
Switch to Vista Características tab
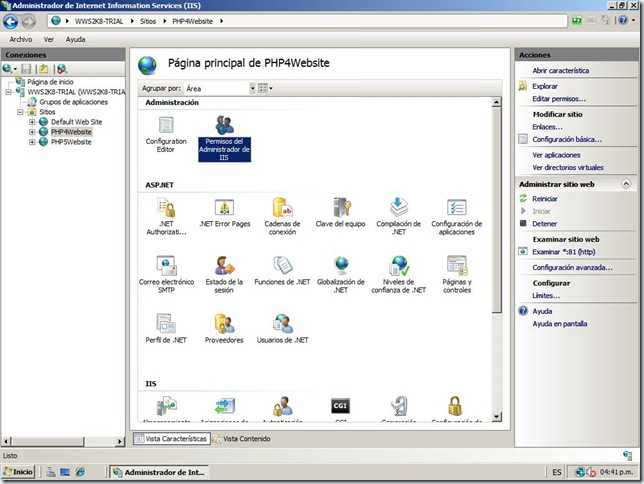coord(172,439)
